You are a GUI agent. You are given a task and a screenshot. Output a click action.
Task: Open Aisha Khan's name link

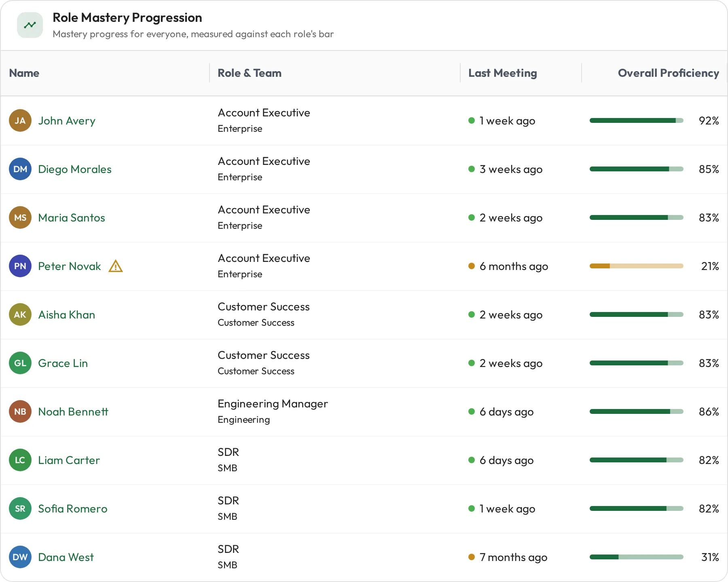click(67, 314)
